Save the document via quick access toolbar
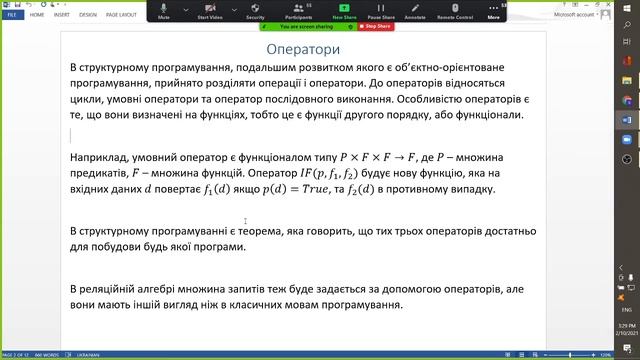The height and width of the screenshot is (360, 640). pyautogui.click(x=18, y=4)
